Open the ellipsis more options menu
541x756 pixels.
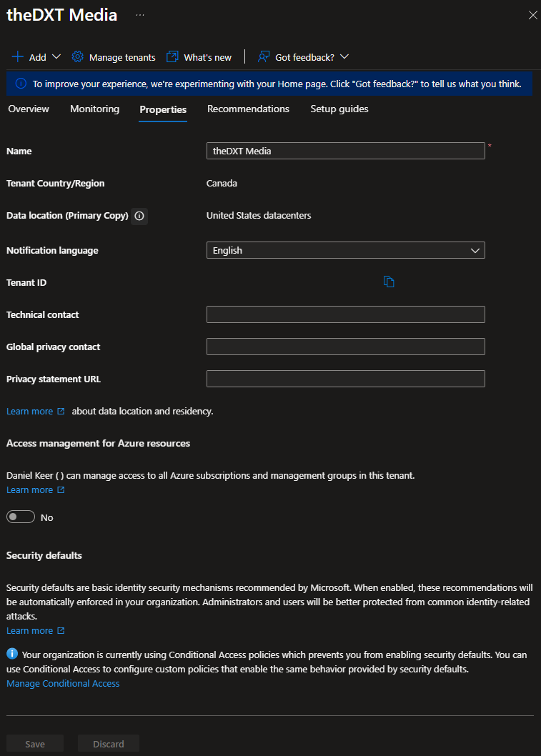pyautogui.click(x=140, y=15)
